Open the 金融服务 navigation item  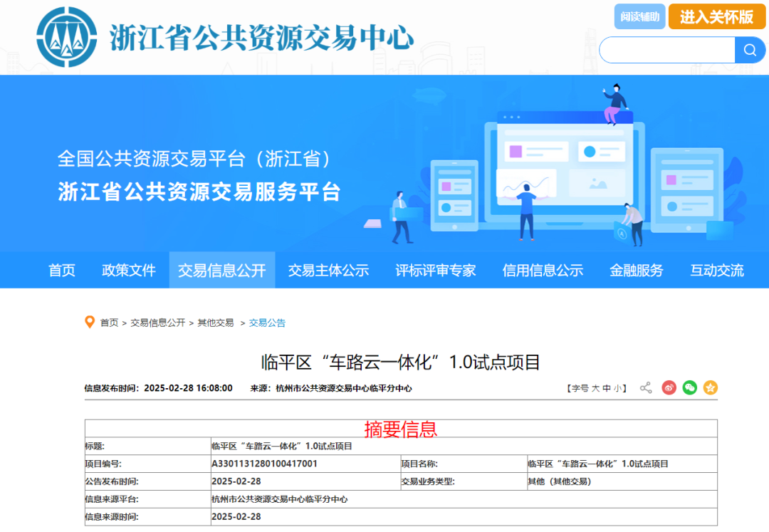[x=636, y=271]
